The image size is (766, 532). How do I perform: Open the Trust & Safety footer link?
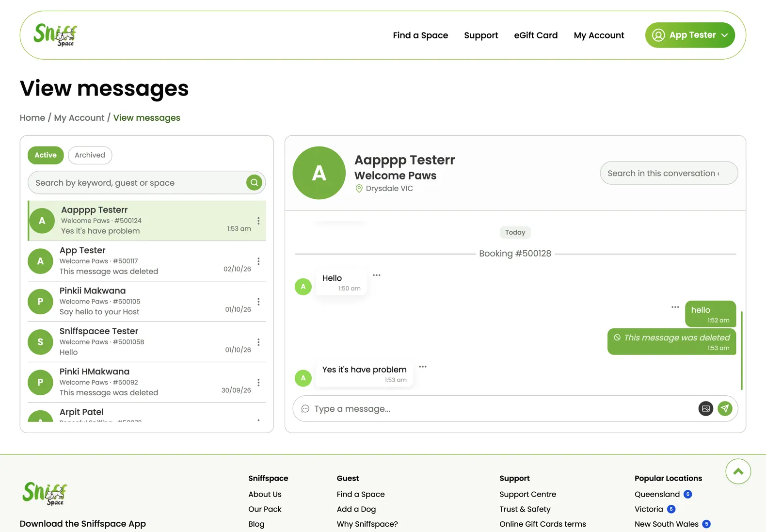tap(525, 509)
